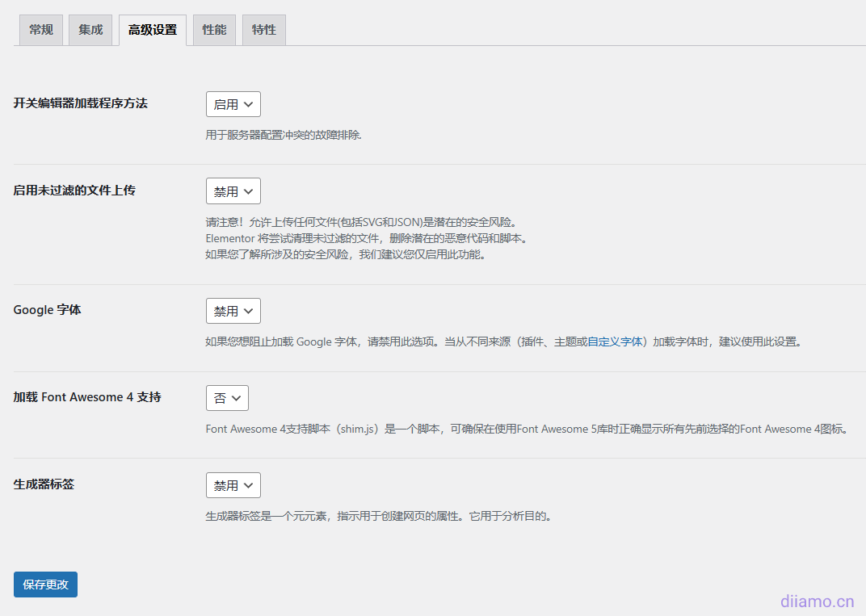
Task: Click the chevron of the 生成器标签 select
Action: coord(247,484)
